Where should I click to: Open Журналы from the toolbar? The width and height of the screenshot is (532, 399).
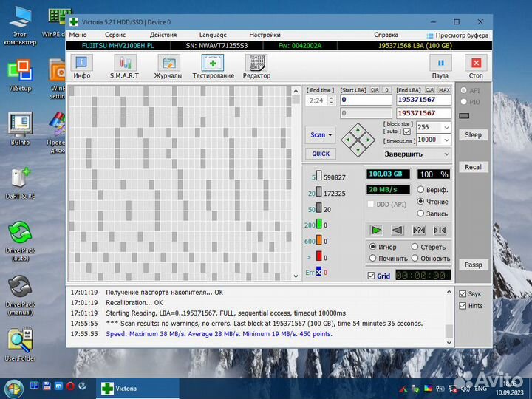(x=168, y=66)
